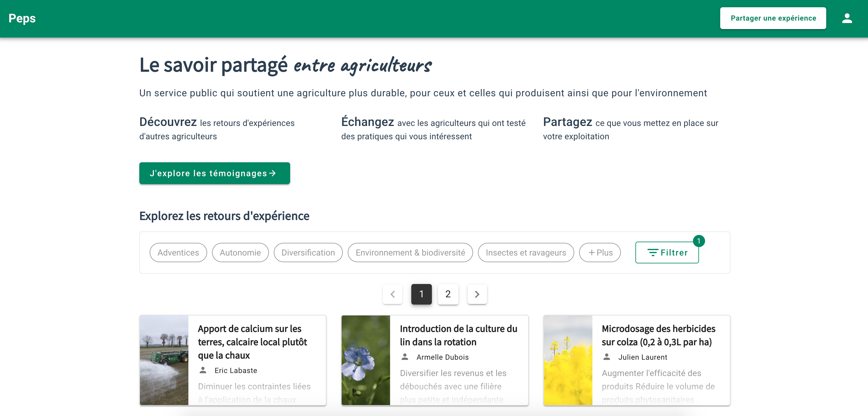Open the calcium spreading tractor thumbnail

[x=164, y=360]
